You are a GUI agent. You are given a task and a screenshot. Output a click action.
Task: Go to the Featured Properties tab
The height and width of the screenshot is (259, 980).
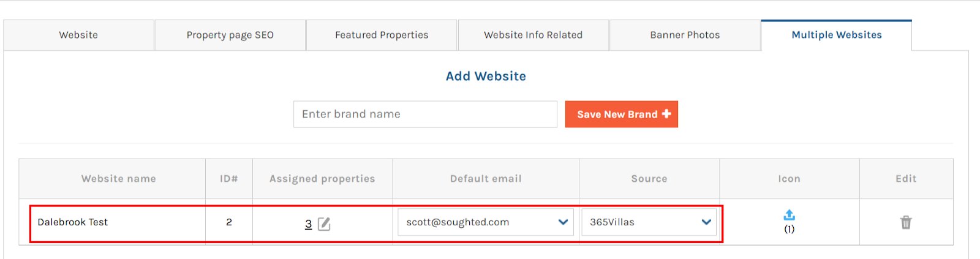(x=382, y=35)
